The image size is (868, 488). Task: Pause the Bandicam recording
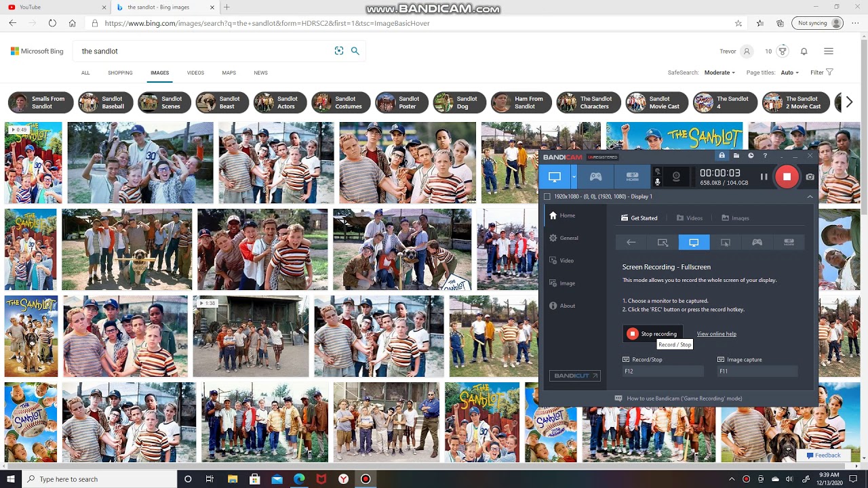764,177
